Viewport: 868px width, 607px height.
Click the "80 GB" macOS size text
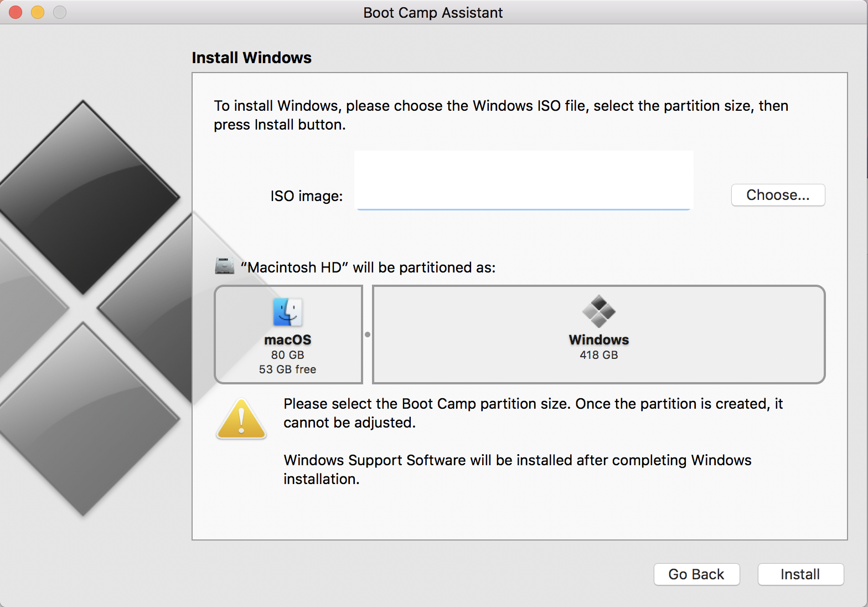pyautogui.click(x=288, y=355)
